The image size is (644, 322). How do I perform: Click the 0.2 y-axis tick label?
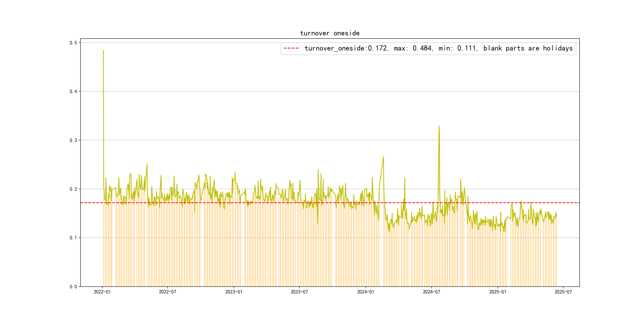[x=73, y=189]
